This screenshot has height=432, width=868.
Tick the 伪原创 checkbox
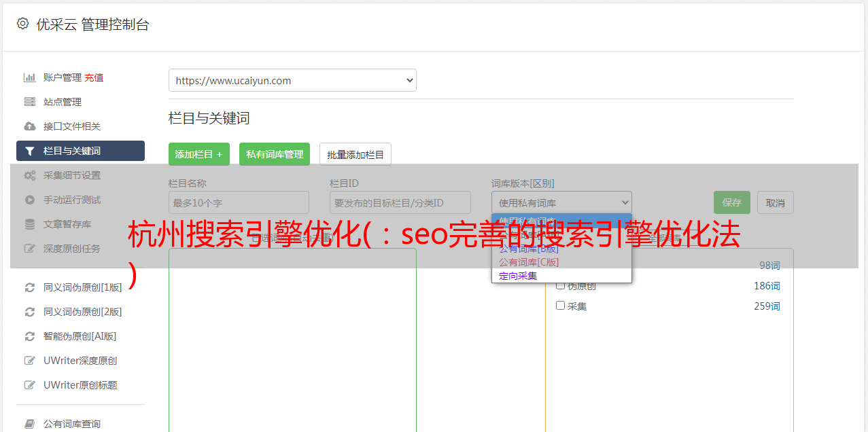point(561,285)
